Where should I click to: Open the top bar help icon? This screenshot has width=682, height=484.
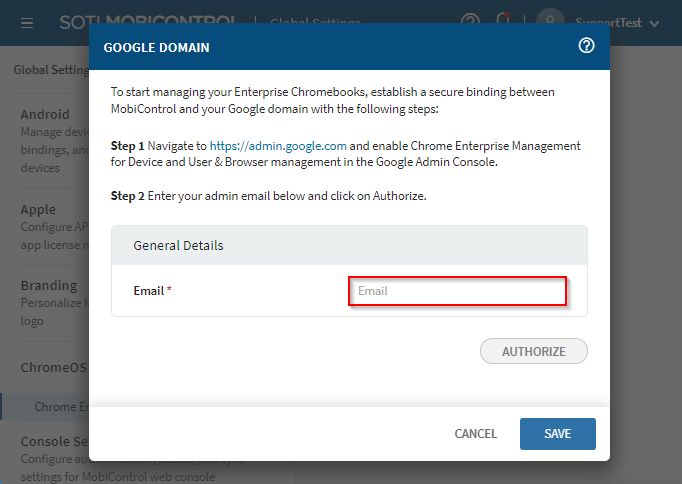(x=470, y=21)
